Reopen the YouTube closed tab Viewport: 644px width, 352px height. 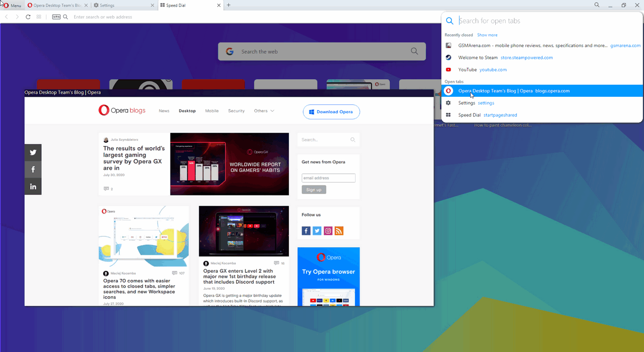(x=542, y=70)
